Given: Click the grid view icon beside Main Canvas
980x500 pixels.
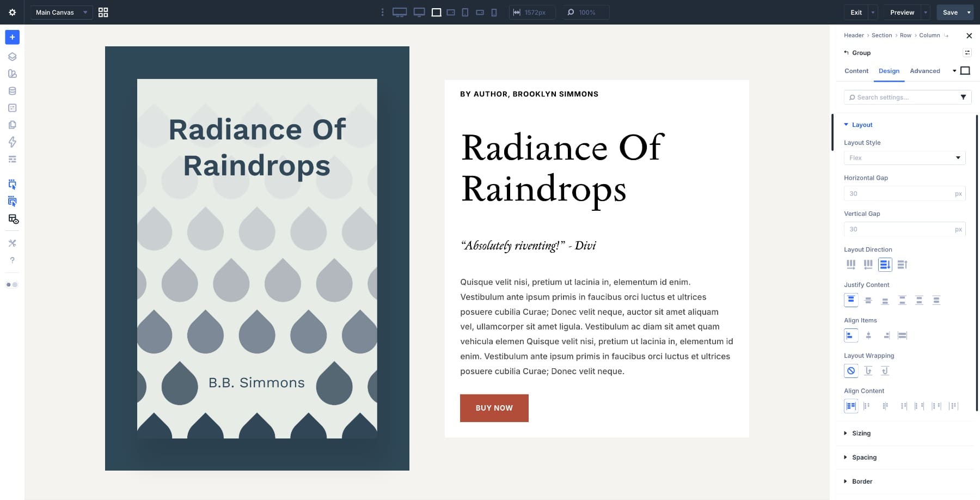Looking at the screenshot, I should (x=103, y=12).
